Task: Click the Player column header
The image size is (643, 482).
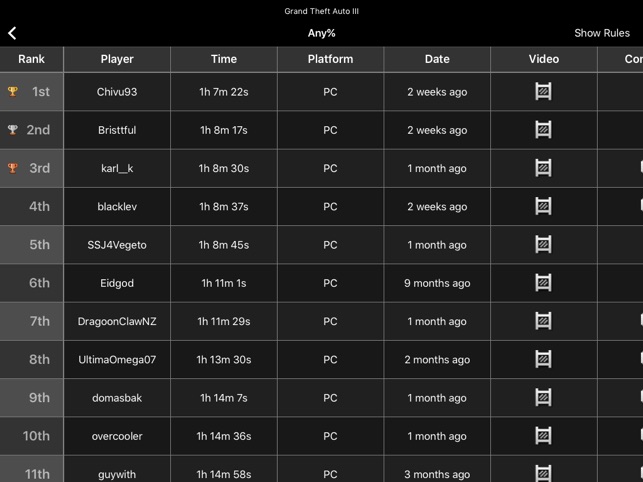Action: [x=117, y=59]
